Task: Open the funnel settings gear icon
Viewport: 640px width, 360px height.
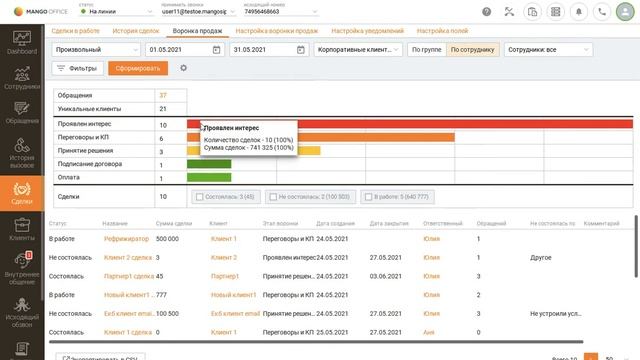Action: tap(183, 68)
